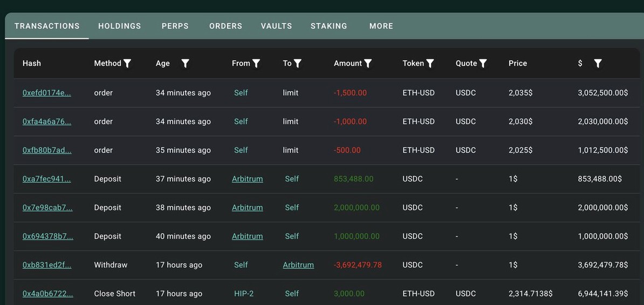Click the Close Short method cell

(114, 294)
